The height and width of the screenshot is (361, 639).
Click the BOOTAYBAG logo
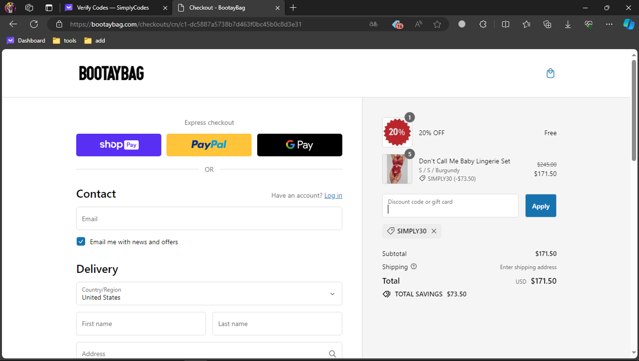[x=111, y=73]
